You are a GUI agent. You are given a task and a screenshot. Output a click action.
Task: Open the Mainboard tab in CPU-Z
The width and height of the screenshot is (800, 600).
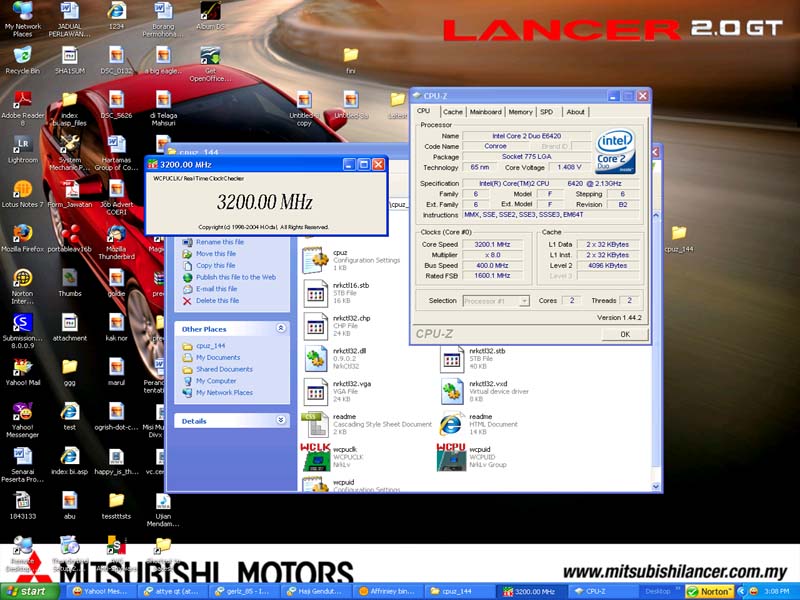486,112
